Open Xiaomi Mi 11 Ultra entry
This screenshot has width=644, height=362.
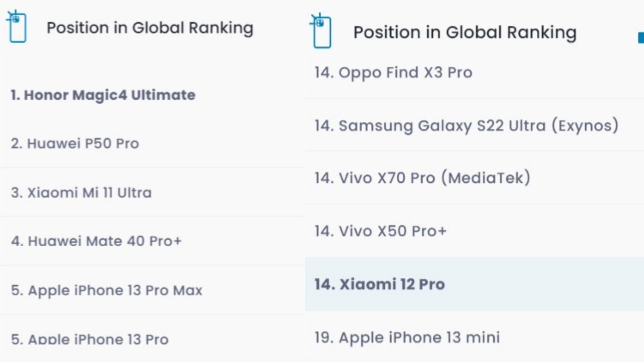click(152, 192)
